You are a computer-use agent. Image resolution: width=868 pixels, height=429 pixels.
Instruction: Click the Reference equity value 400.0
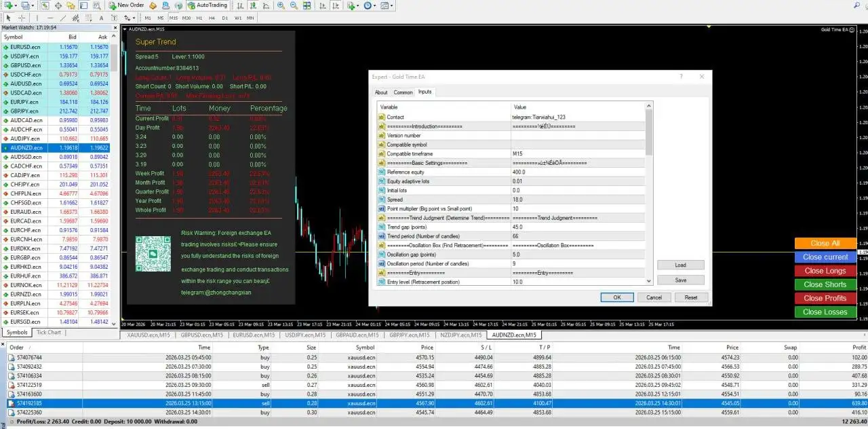(519, 172)
